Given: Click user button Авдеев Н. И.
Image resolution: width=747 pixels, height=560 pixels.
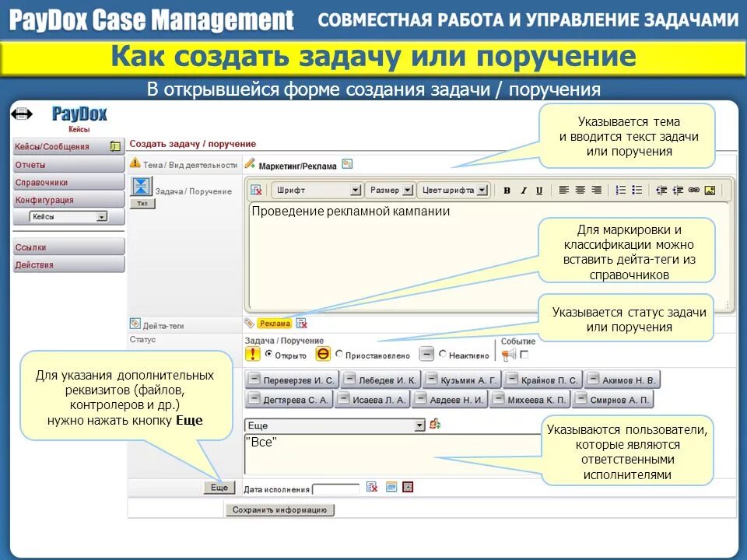Looking at the screenshot, I should [x=450, y=400].
